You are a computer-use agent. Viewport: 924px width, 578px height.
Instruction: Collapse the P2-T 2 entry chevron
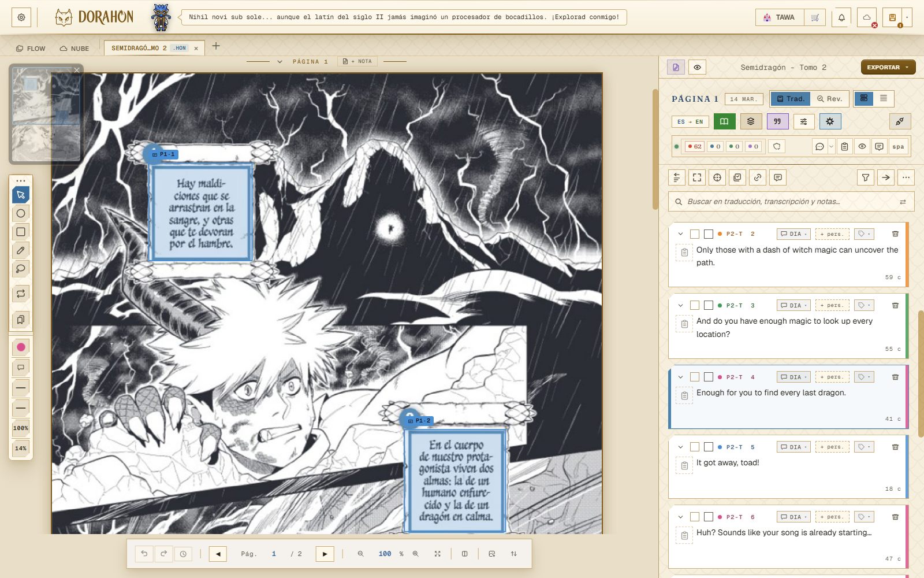680,234
